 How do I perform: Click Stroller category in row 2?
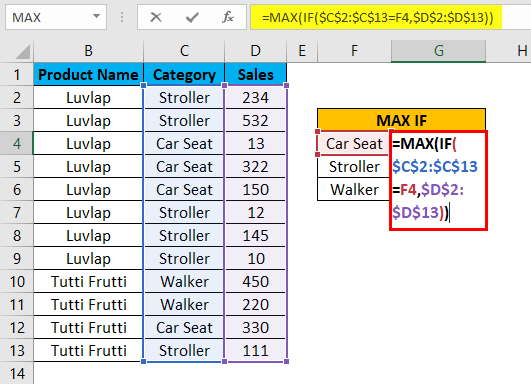tap(184, 98)
